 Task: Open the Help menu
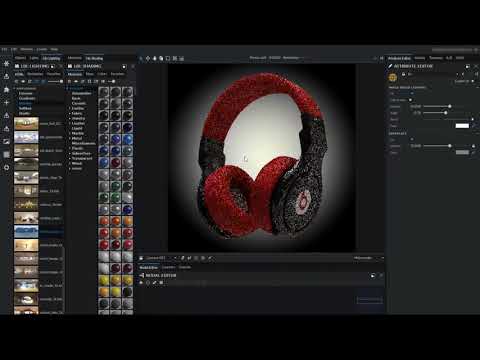click(54, 49)
